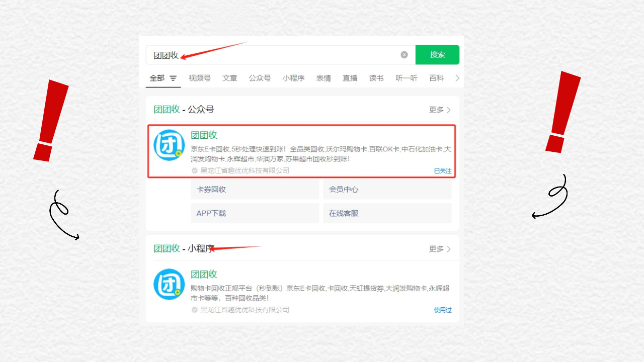Click into the 团团收 search field
This screenshot has height=362, width=644.
281,55
